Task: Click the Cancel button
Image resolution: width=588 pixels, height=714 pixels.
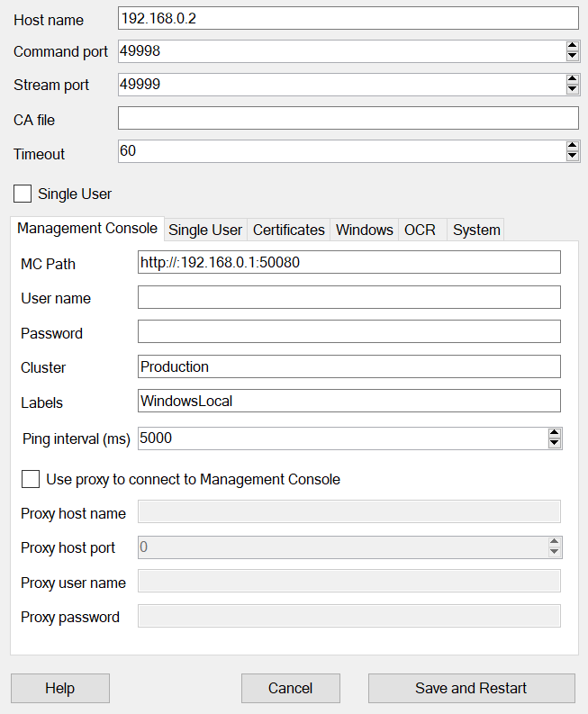Action: tap(290, 688)
